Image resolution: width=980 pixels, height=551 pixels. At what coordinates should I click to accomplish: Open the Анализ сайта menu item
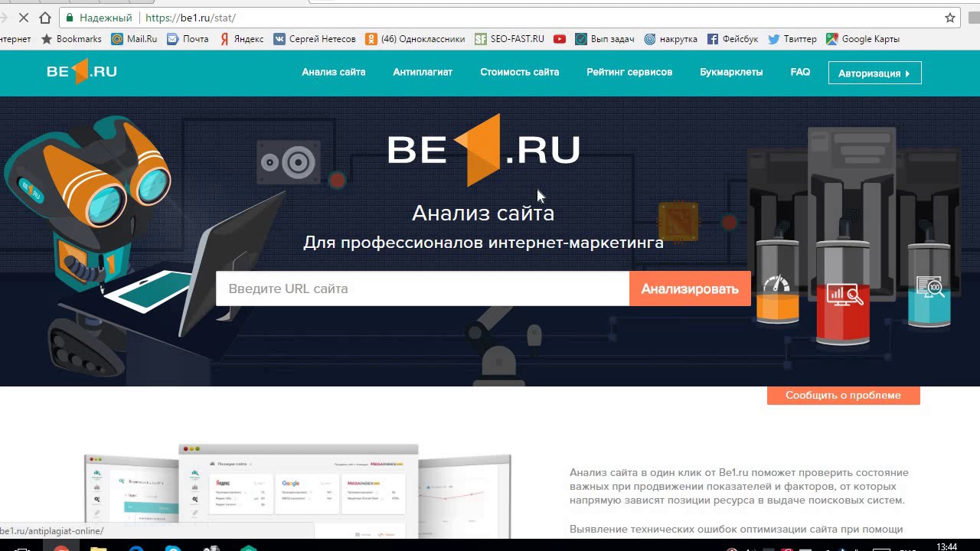[334, 72]
